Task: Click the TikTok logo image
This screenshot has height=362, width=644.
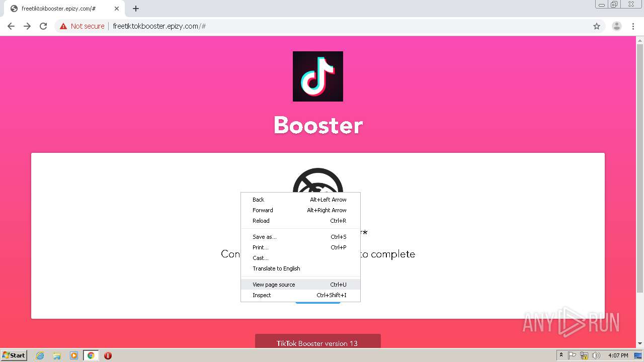Action: (x=318, y=76)
